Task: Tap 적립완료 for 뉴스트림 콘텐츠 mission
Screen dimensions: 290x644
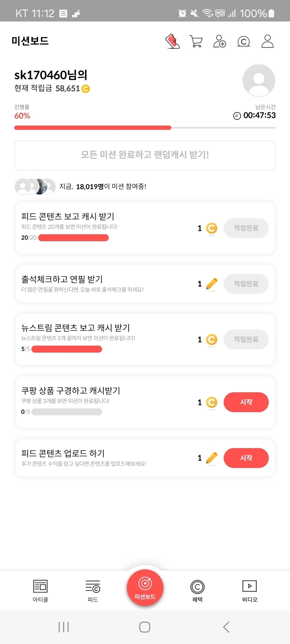Action: coord(246,339)
